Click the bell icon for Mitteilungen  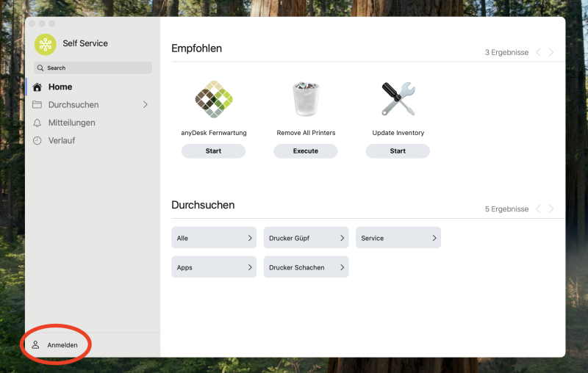(37, 123)
